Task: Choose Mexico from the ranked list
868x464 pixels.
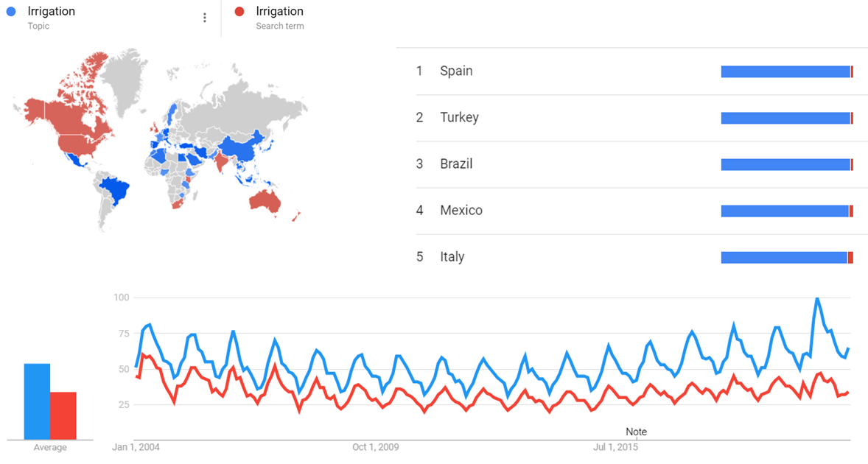Action: (x=461, y=211)
